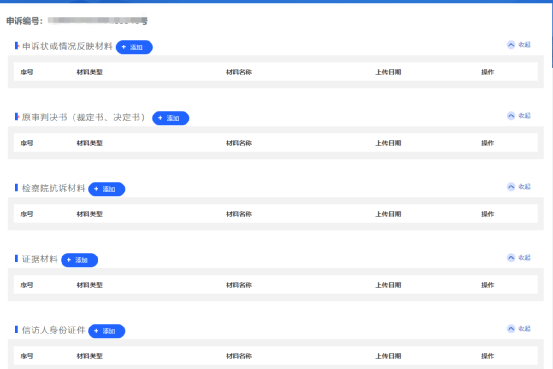Click the blurred 申诉编号 value at top
The image size is (553, 369).
point(98,21)
